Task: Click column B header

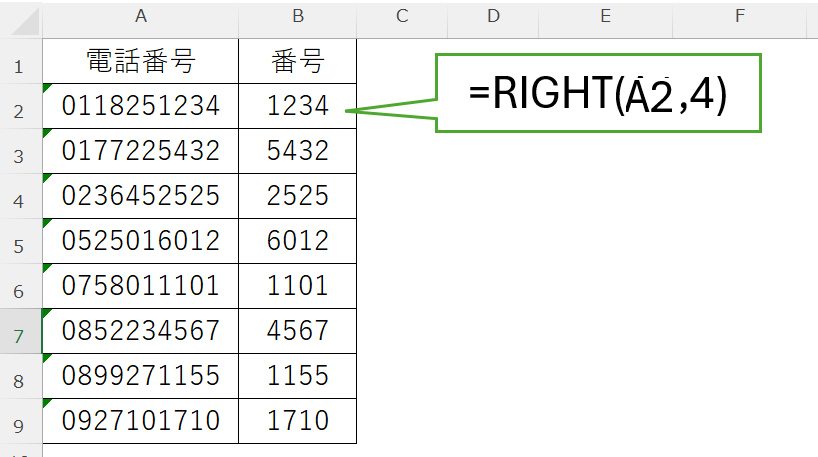Action: point(297,15)
